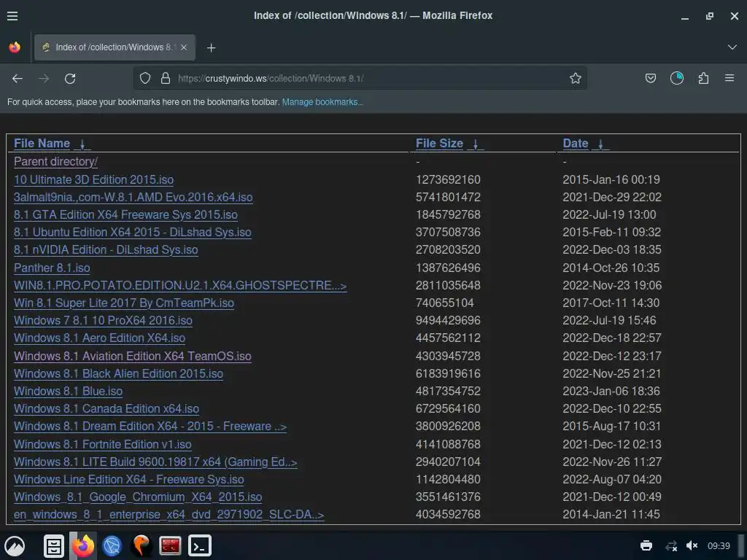The width and height of the screenshot is (747, 560).
Task: Click Windows 8.1 Black Alien Edition 2015.iso
Action: click(119, 373)
